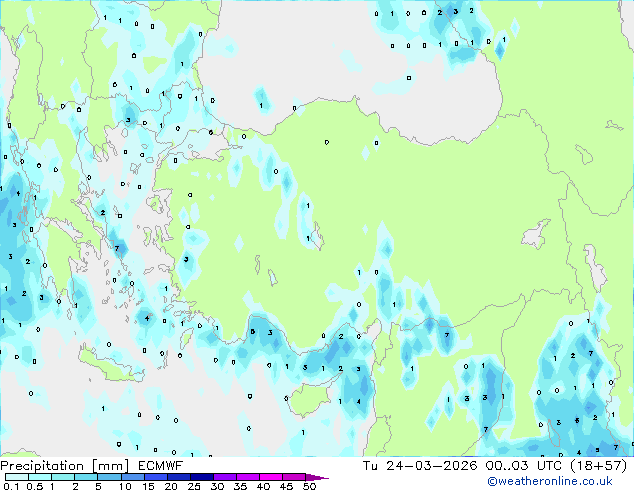Click the 35–40 mm violet legend swatch
The image size is (634, 490).
[248, 477]
